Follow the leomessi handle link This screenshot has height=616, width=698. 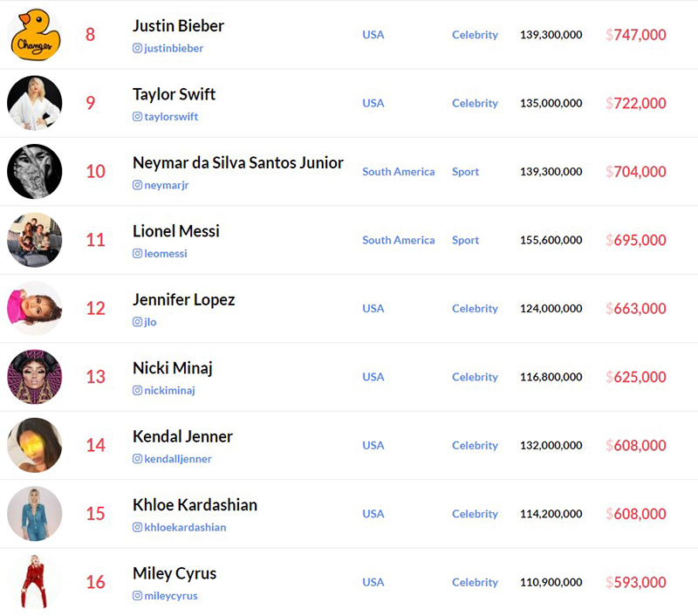coord(165,253)
